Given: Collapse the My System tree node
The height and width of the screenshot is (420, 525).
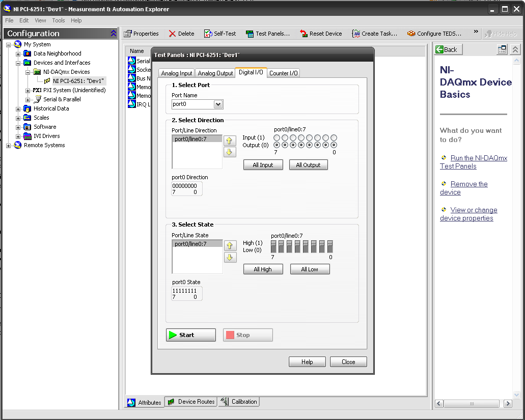Looking at the screenshot, I should [8, 44].
